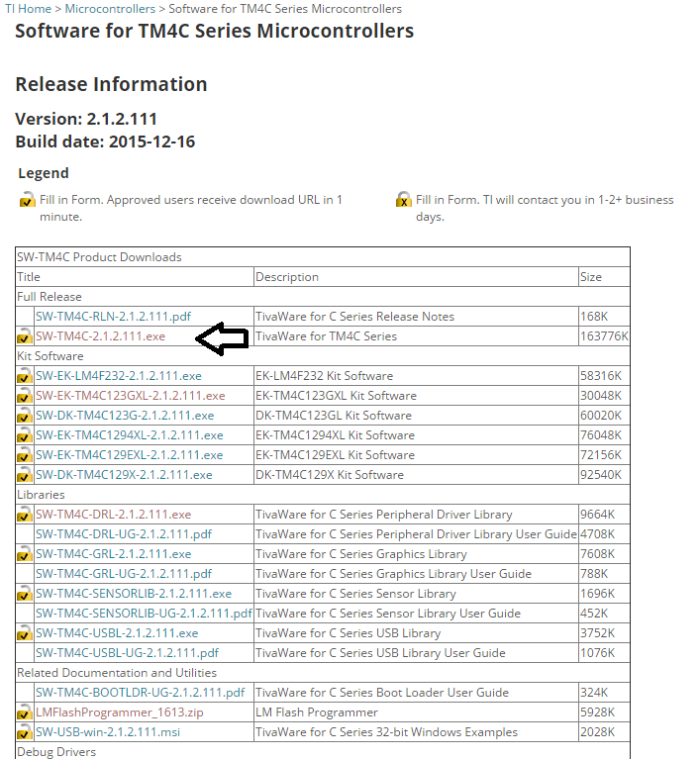The width and height of the screenshot is (700, 759).
Task: Click the 'Libraries' section row
Action: (323, 494)
